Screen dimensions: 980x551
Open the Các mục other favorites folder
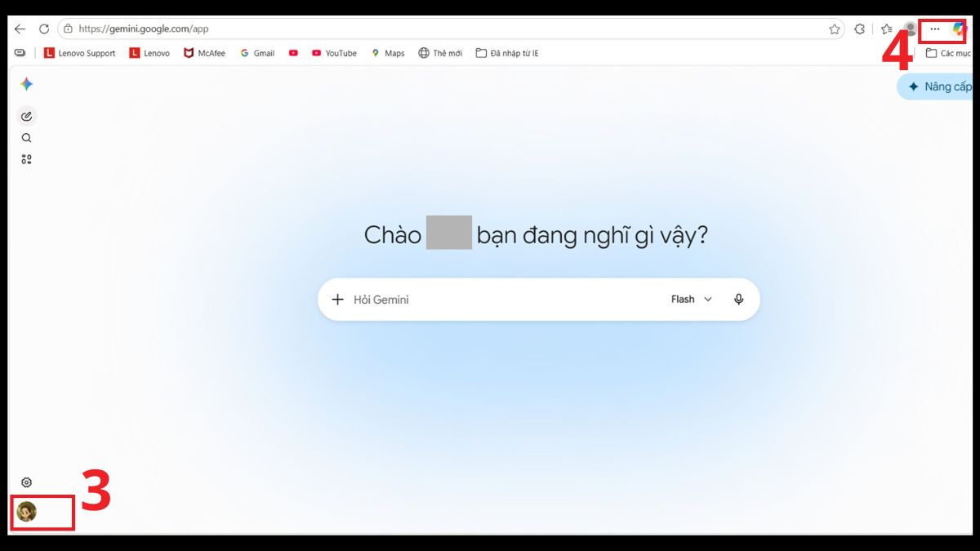click(x=948, y=53)
